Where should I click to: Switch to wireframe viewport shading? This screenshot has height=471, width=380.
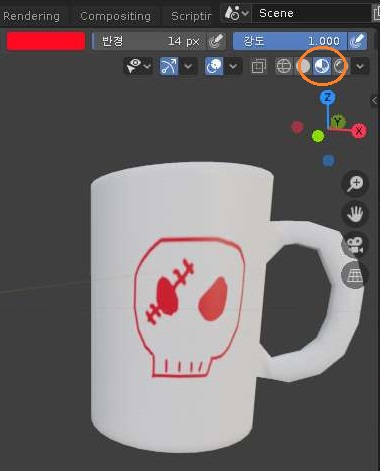284,66
